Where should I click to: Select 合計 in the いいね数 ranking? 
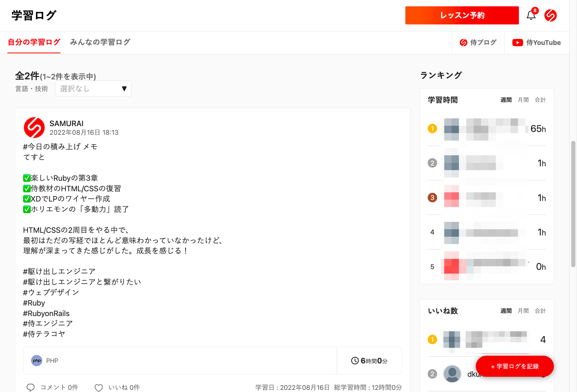(x=540, y=311)
